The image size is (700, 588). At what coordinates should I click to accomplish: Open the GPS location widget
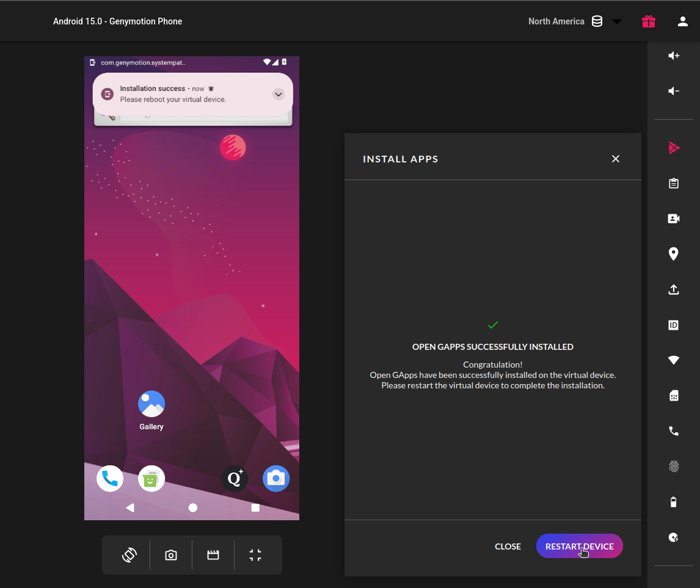coord(673,253)
